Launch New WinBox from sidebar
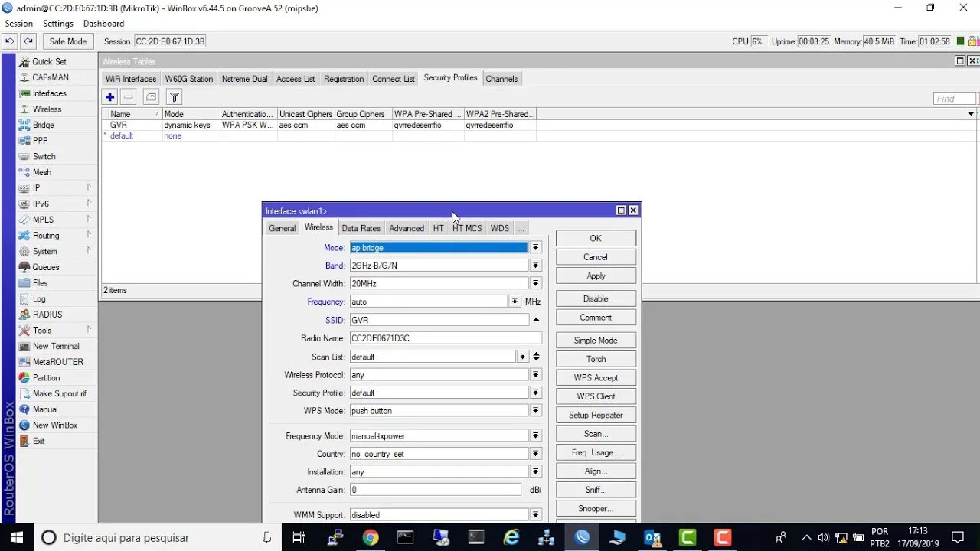 54,425
